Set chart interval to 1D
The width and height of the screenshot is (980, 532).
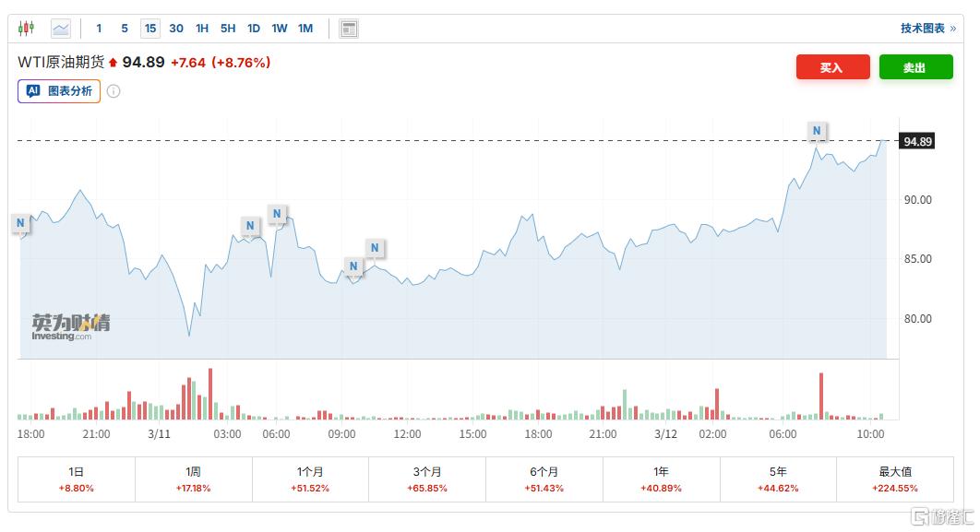(254, 29)
